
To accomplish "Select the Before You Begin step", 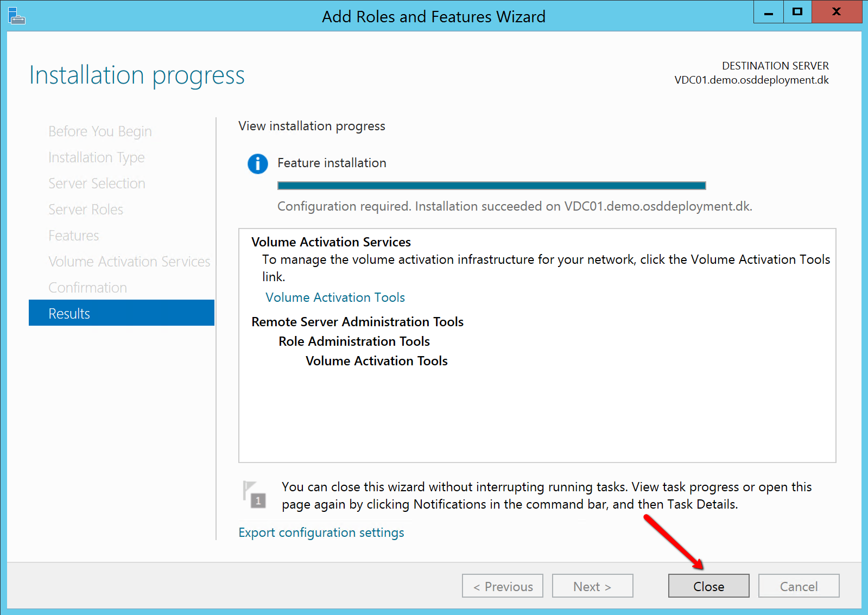I will click(100, 131).
